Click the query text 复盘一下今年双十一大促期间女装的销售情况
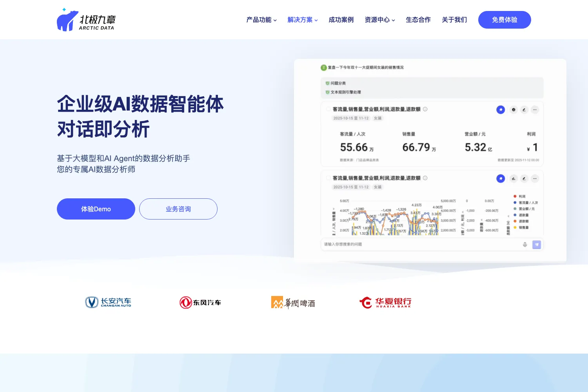Screen dimensions: 588x392 coord(366,68)
